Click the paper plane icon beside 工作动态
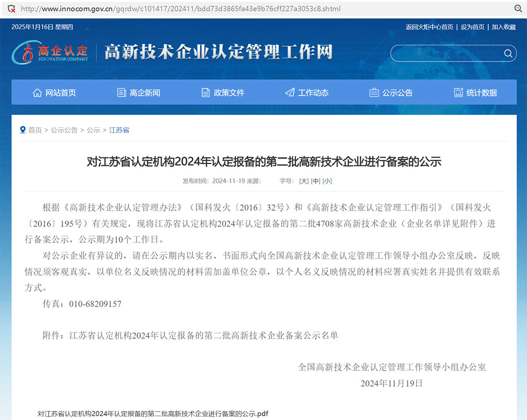 point(290,93)
